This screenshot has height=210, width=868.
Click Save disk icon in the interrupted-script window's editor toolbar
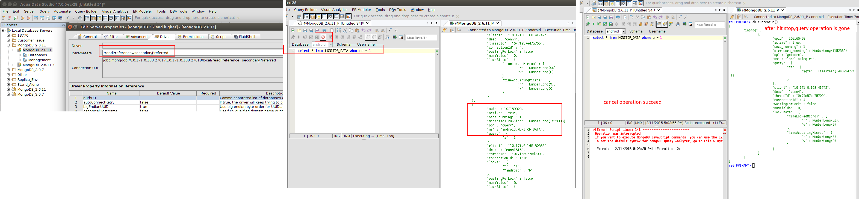(600, 17)
